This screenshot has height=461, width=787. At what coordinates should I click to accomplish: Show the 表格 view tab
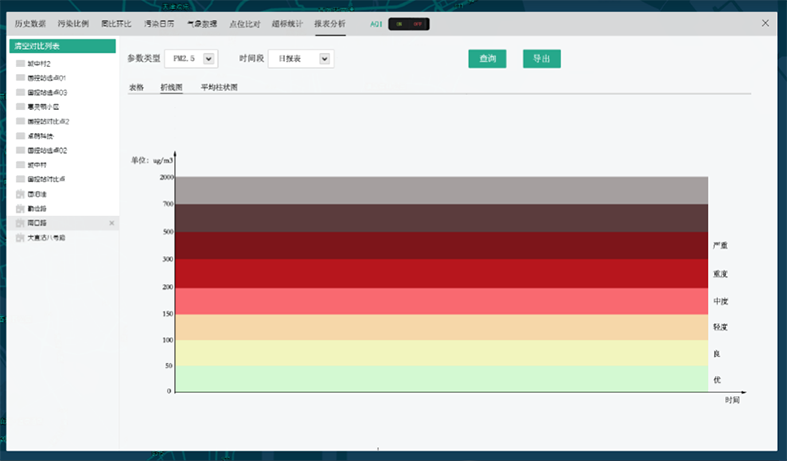coord(136,87)
